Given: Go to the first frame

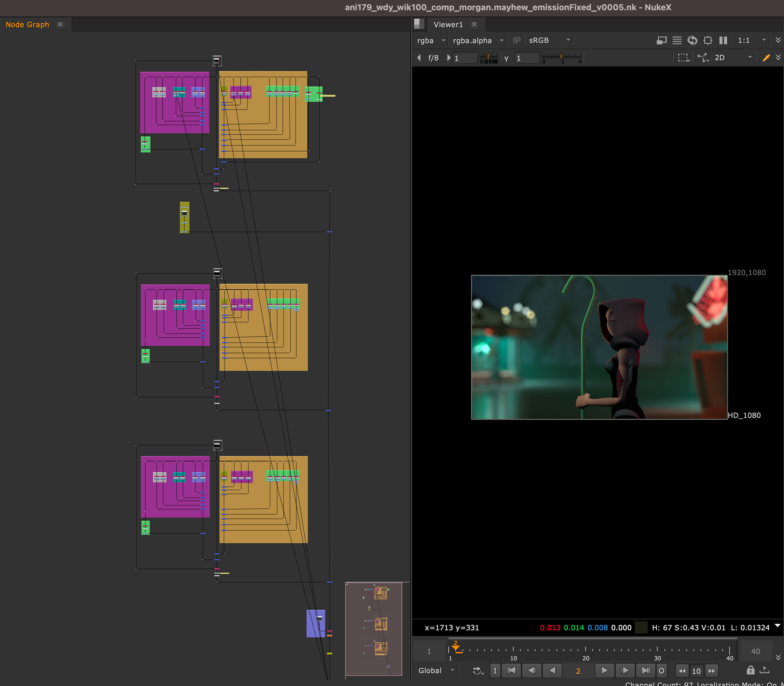Looking at the screenshot, I should [x=511, y=670].
